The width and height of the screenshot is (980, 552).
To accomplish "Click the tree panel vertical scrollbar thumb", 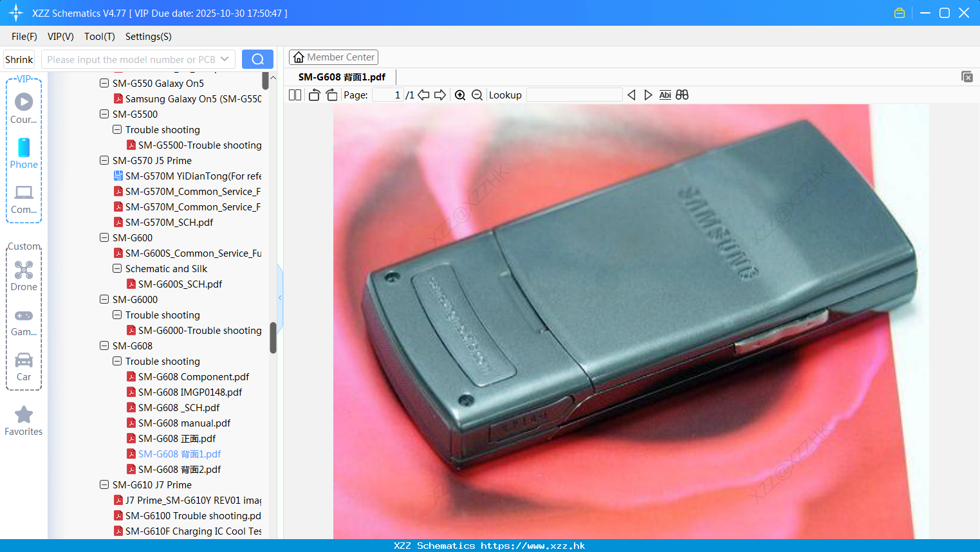I will point(273,338).
